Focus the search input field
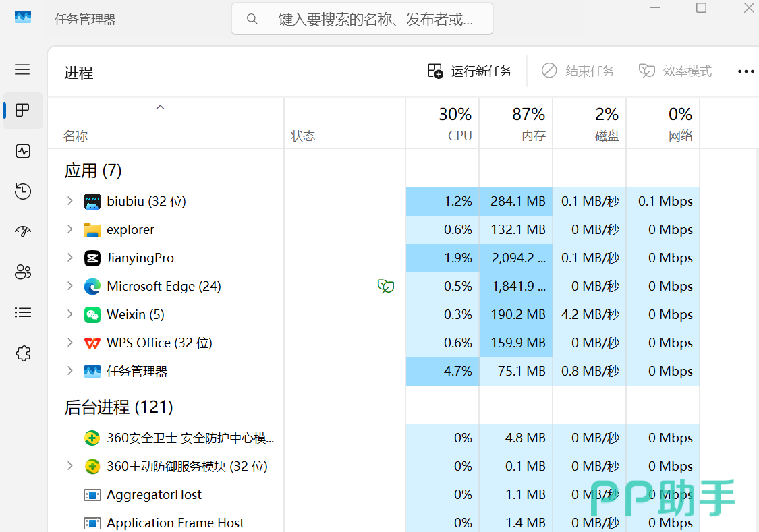The height and width of the screenshot is (532, 759). click(362, 19)
